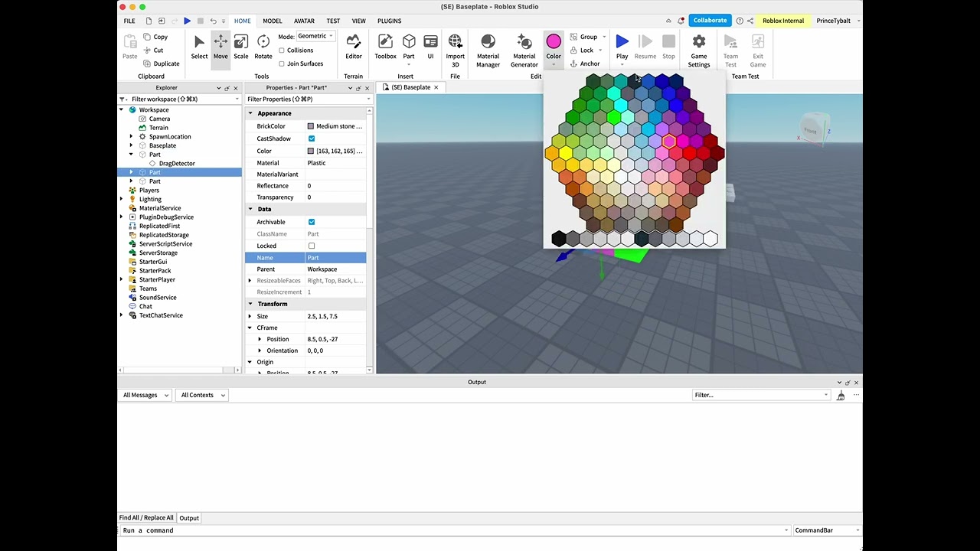The height and width of the screenshot is (551, 980).
Task: Choose the Scale tool
Action: click(241, 47)
